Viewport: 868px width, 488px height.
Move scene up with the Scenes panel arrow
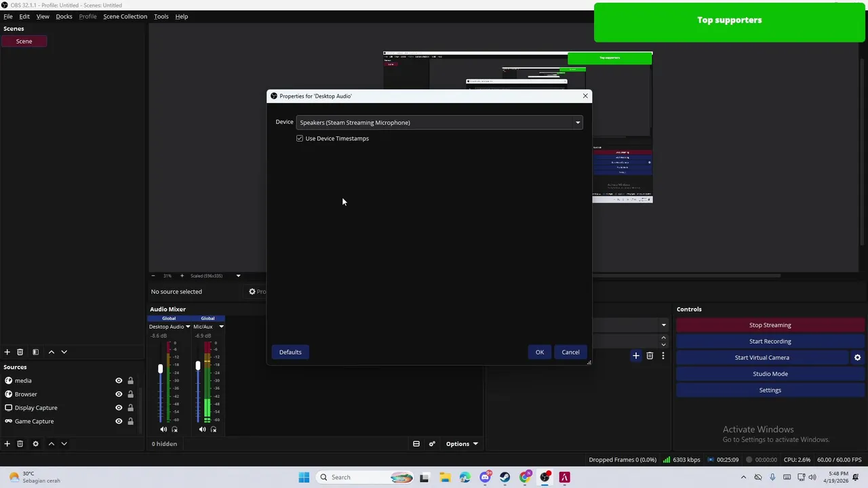tap(51, 352)
